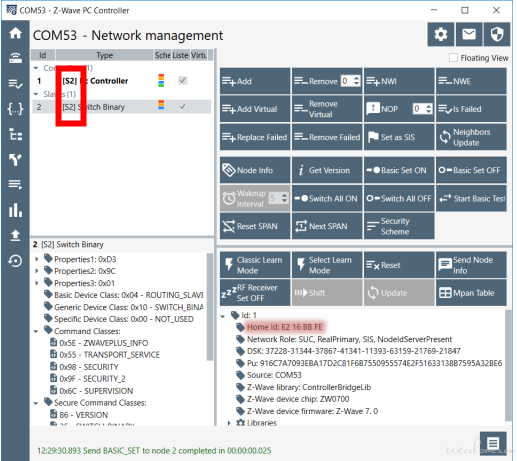This screenshot has height=461, width=517.
Task: Click the controller Reset button
Action: click(x=399, y=265)
